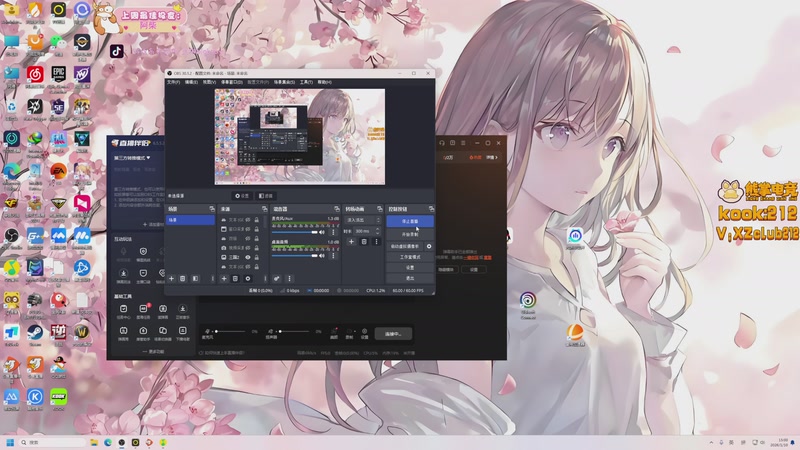Open 停靠窗口(D) menu in OBS
The image size is (800, 450).
click(232, 82)
